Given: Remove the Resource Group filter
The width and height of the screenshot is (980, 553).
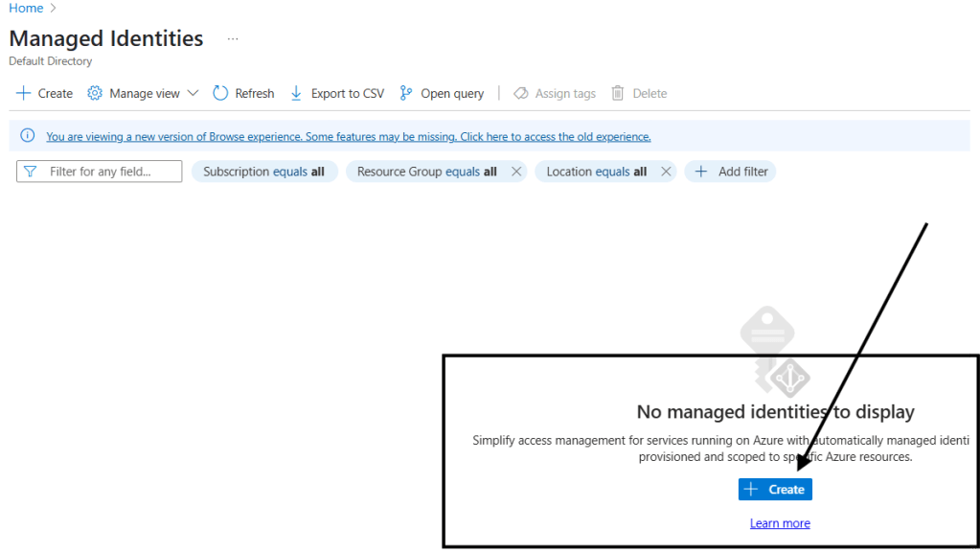Looking at the screenshot, I should pyautogui.click(x=516, y=172).
